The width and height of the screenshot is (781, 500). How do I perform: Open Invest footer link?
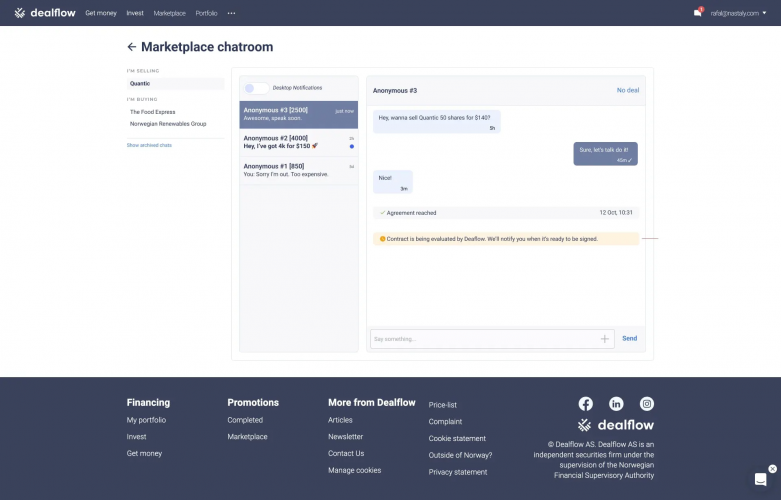136,437
